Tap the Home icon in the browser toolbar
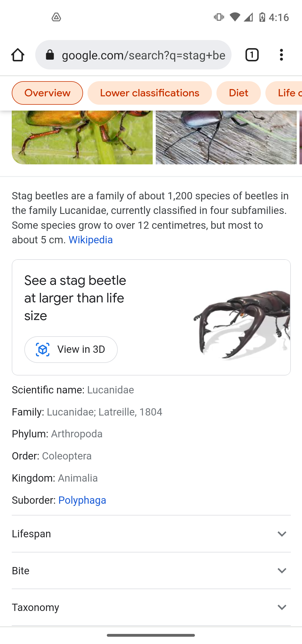This screenshot has height=644, width=302. tap(18, 55)
